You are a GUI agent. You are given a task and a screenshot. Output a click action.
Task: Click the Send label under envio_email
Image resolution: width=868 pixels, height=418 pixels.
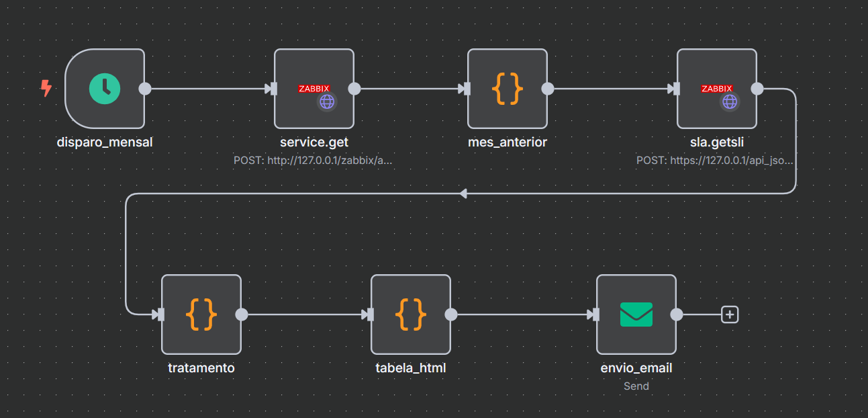(x=636, y=386)
